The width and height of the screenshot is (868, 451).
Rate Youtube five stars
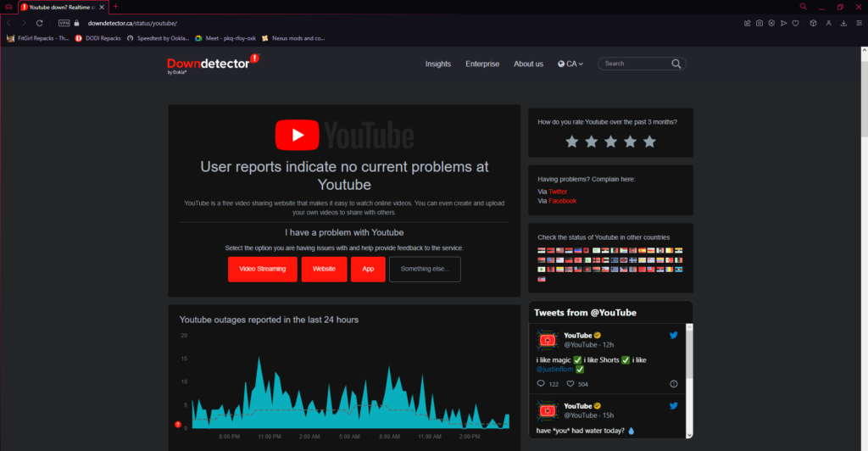(x=649, y=142)
